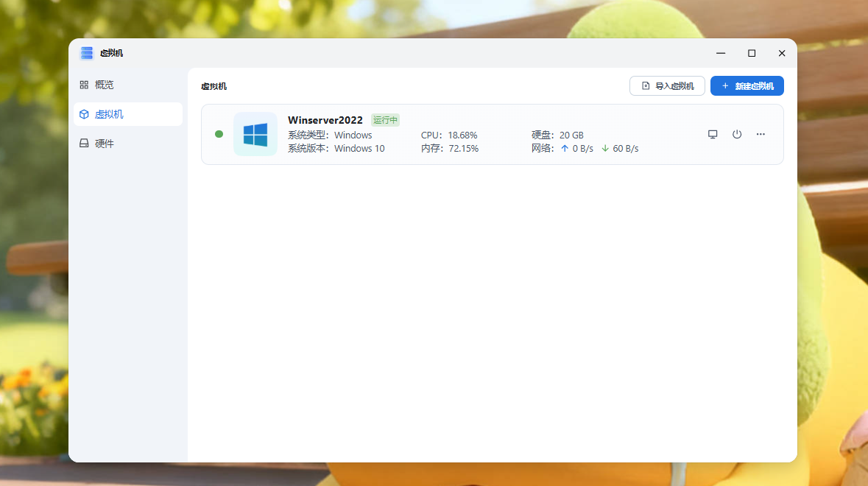Open the Winserver2022 console monitor icon

tap(713, 135)
